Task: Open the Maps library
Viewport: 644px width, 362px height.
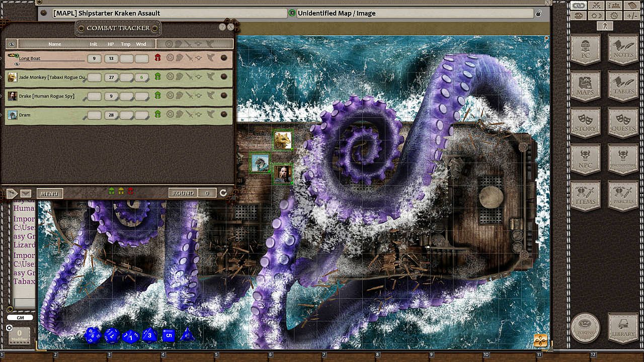Action: point(586,86)
